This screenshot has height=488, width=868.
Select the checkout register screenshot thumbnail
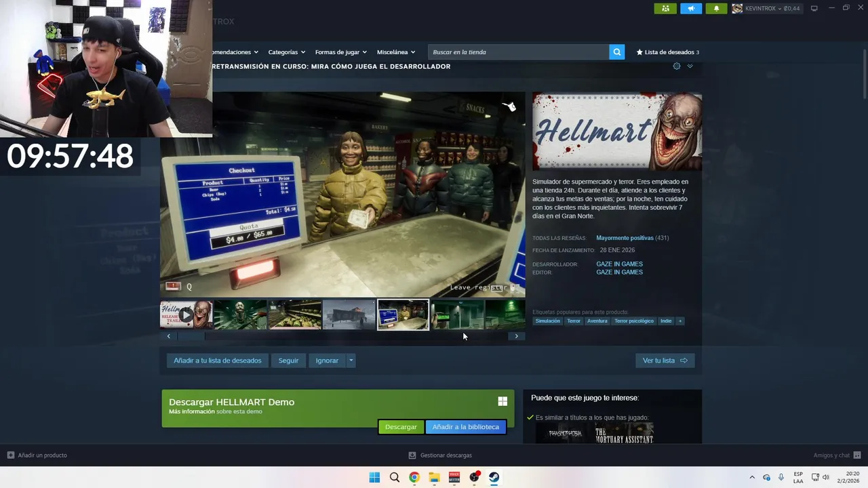coord(403,314)
